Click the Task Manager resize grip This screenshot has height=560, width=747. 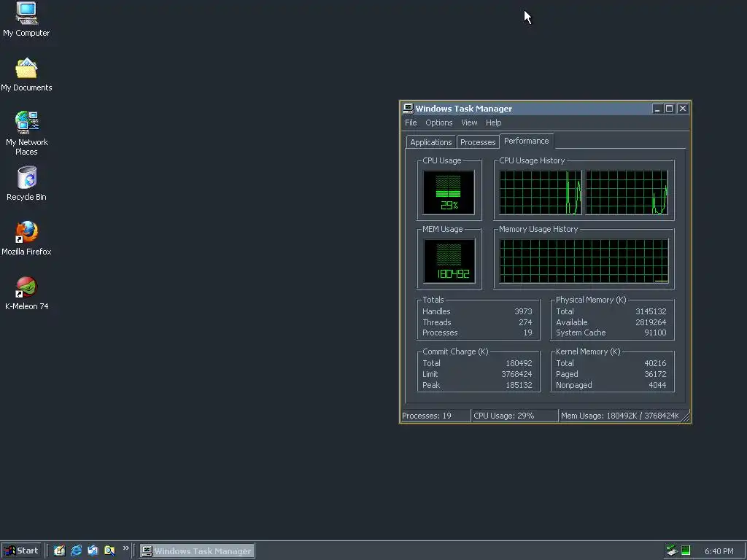pos(685,416)
